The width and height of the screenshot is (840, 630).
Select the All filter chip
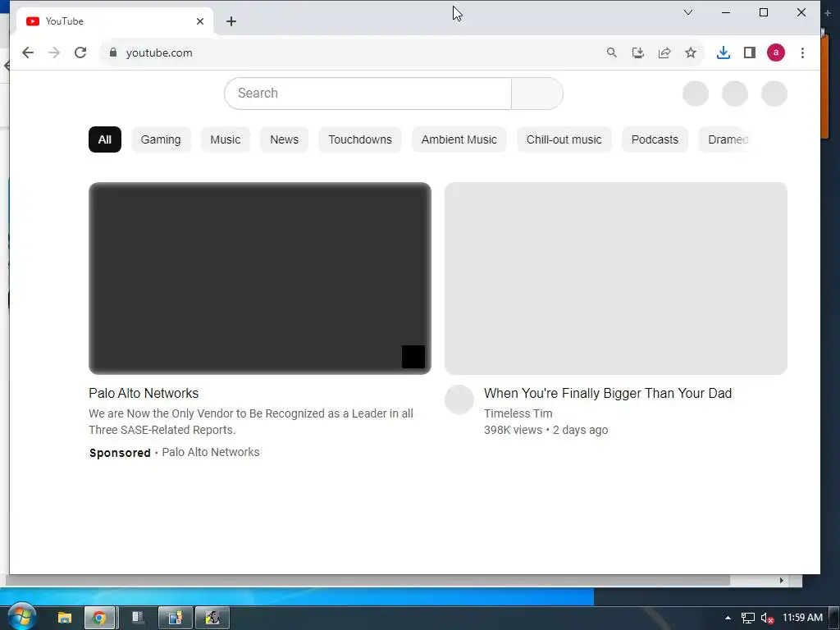105,139
